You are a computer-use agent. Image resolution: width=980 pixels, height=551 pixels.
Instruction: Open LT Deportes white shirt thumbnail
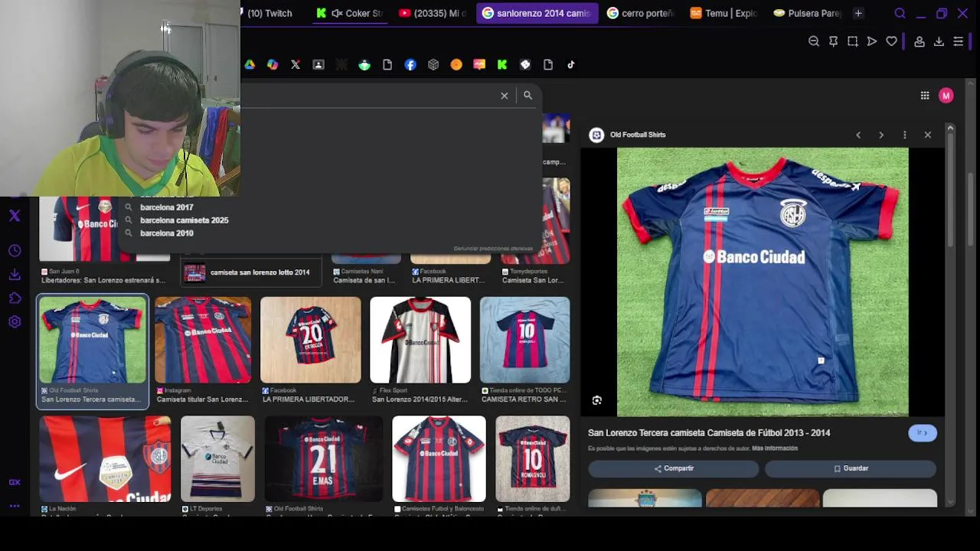click(217, 459)
